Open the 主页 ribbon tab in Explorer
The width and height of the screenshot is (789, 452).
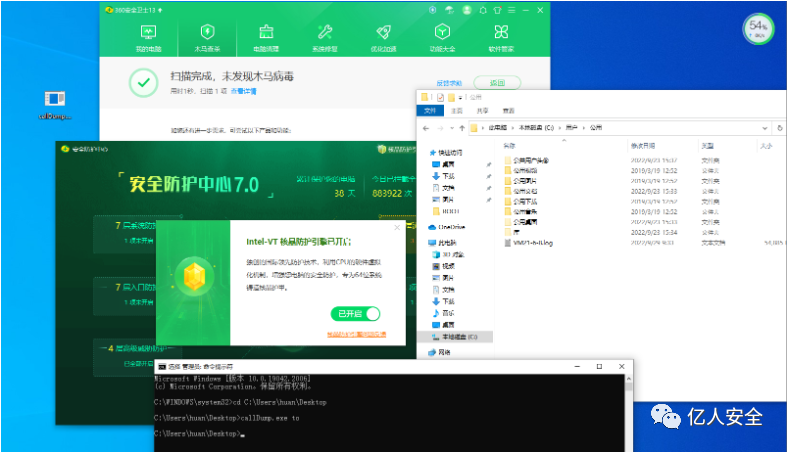point(456,111)
